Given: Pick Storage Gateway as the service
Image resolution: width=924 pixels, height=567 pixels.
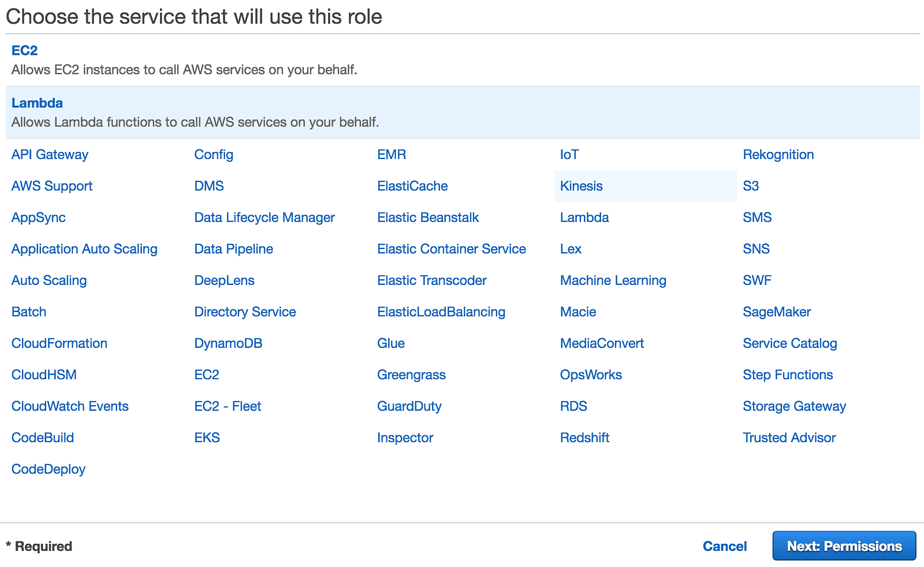Looking at the screenshot, I should tap(795, 406).
